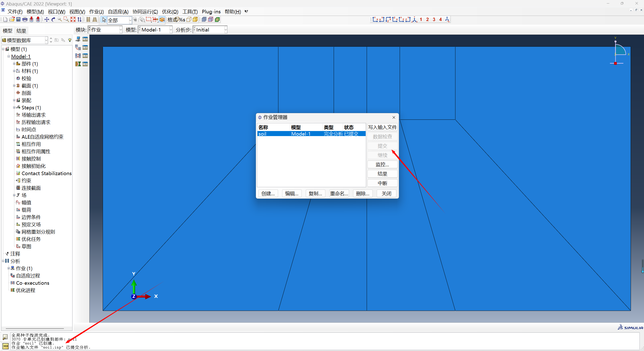
Task: Click the 编辑... button
Action: click(292, 194)
